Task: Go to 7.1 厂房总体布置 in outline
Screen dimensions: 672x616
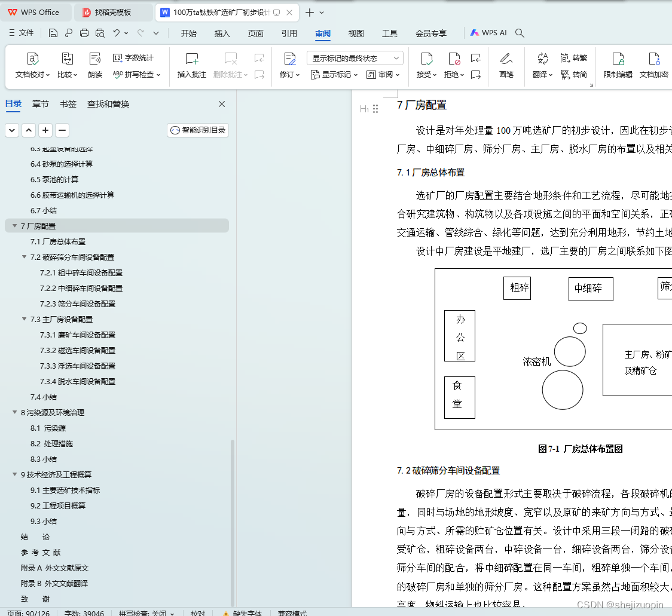Action: click(x=58, y=241)
